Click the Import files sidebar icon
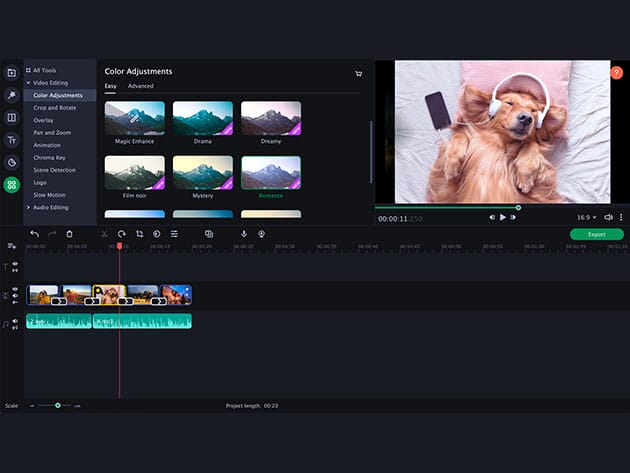The width and height of the screenshot is (630, 473). pos(11,73)
